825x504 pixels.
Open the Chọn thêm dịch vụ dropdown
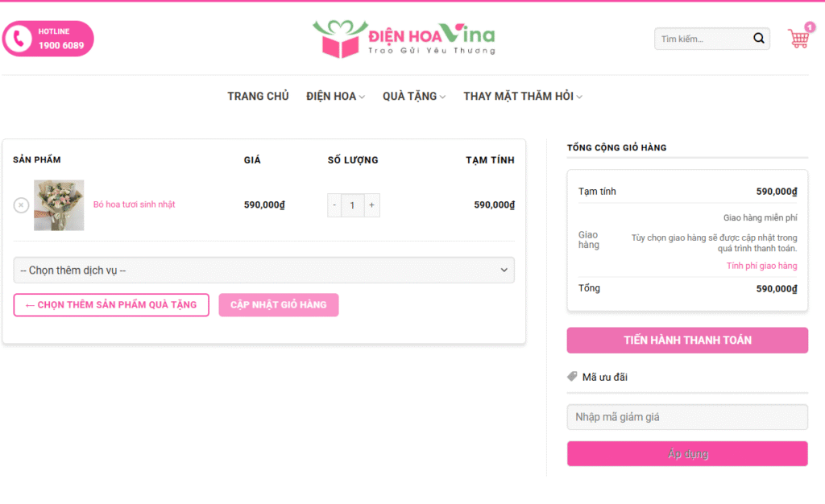[x=263, y=271]
